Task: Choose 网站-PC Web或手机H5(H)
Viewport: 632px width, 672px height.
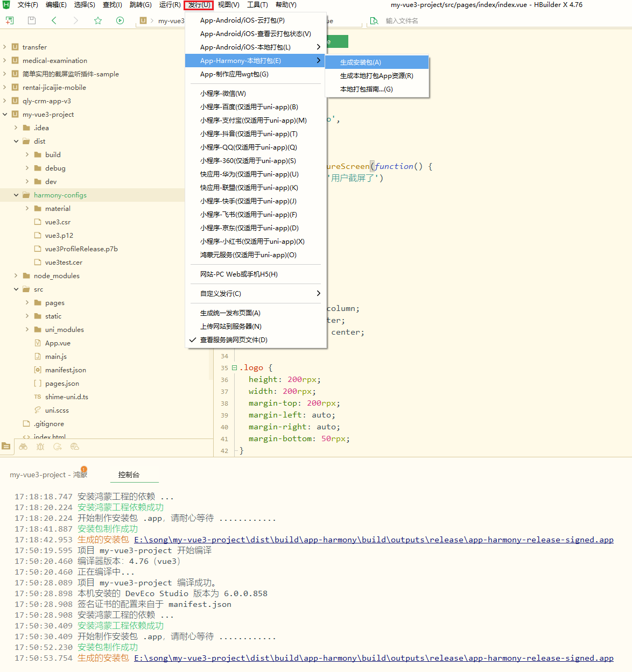Action: pyautogui.click(x=256, y=274)
